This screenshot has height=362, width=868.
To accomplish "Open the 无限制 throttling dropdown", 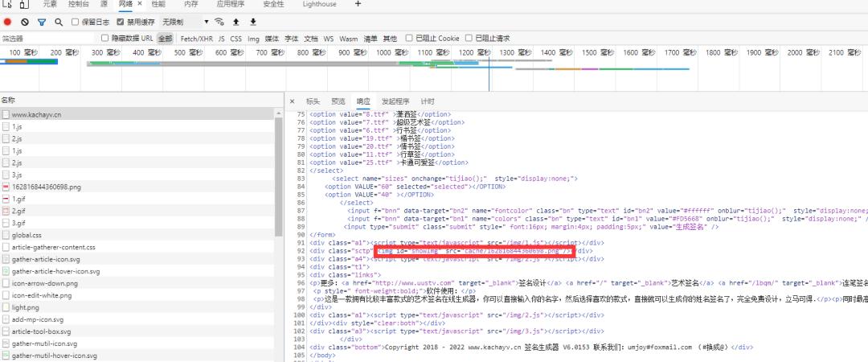I will pos(185,23).
